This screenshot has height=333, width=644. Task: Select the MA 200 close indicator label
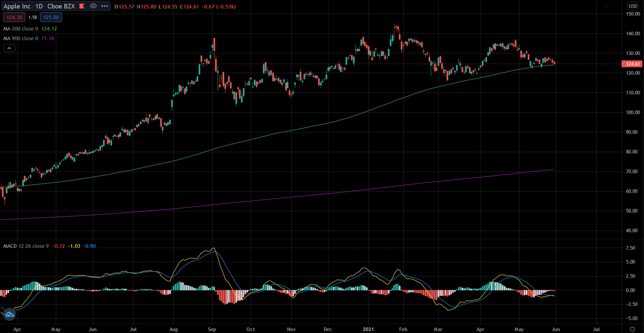[x=20, y=29]
